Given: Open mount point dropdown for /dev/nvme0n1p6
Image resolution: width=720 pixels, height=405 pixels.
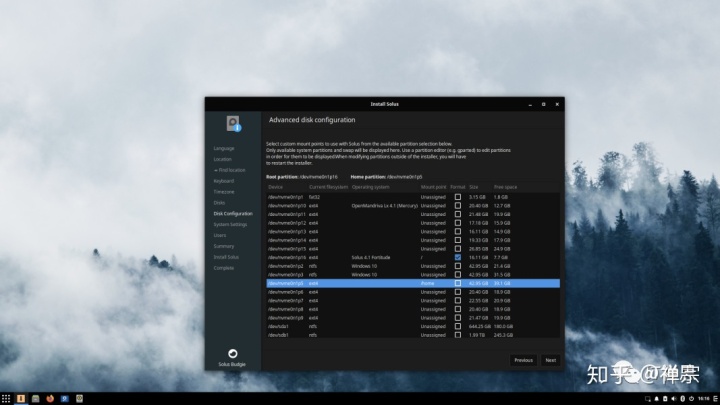Looking at the screenshot, I should pyautogui.click(x=433, y=292).
